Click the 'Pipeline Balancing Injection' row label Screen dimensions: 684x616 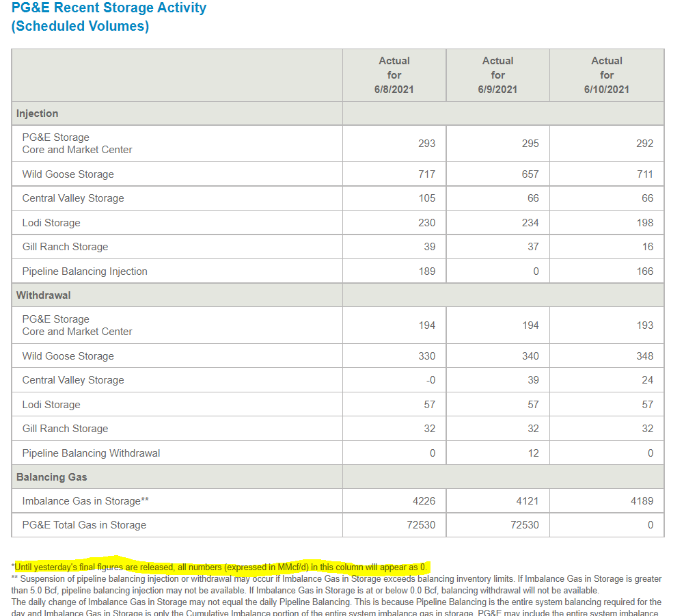(x=85, y=271)
